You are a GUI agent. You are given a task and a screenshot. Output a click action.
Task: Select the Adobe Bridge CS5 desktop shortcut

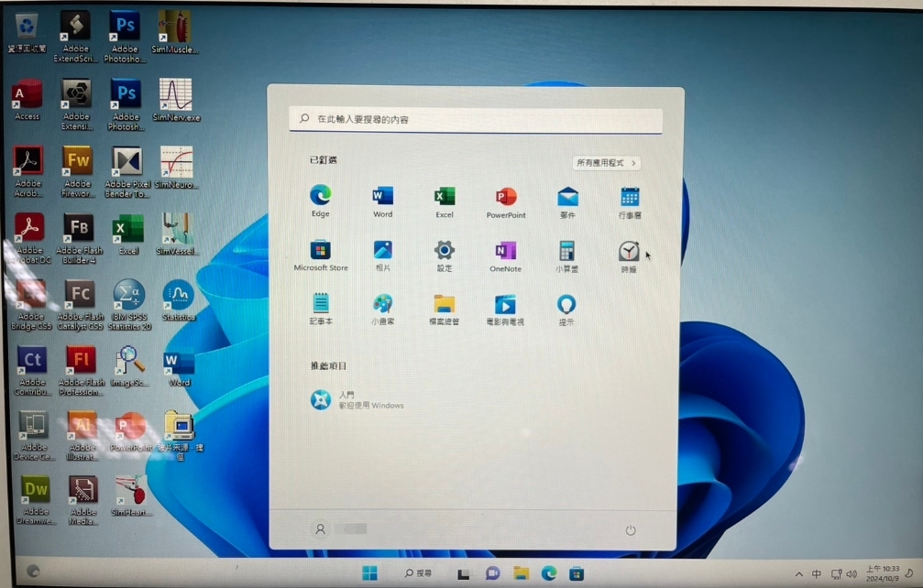click(x=31, y=305)
